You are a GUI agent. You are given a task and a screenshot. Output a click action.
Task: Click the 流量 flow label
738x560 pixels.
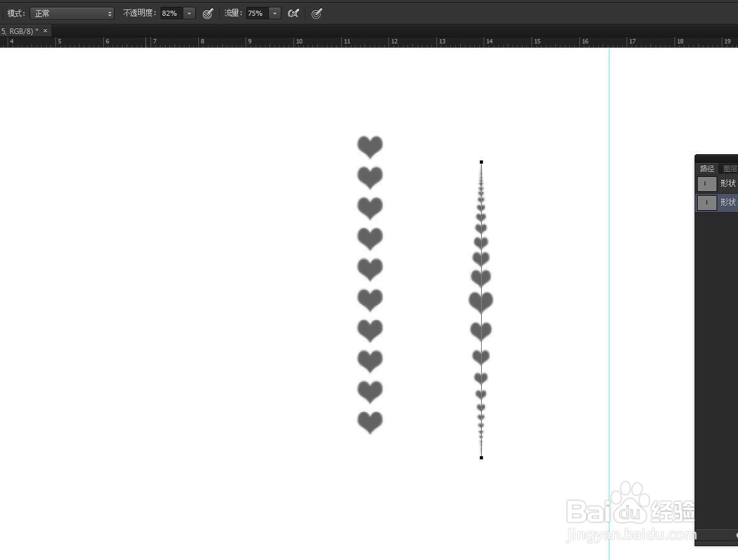pyautogui.click(x=233, y=13)
